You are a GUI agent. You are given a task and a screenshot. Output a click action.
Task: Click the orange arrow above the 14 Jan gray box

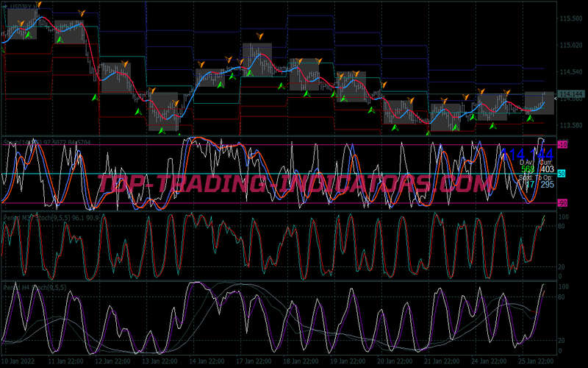click(201, 65)
